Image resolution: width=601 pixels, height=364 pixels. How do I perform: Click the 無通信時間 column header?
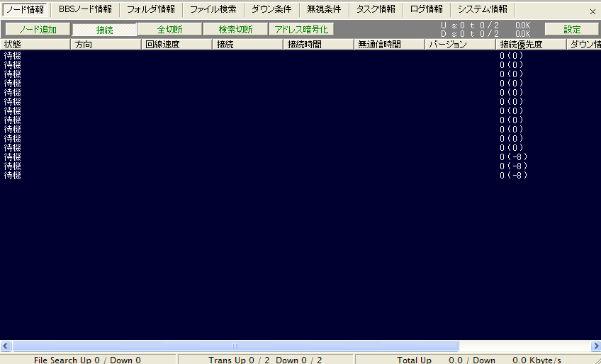click(x=389, y=45)
